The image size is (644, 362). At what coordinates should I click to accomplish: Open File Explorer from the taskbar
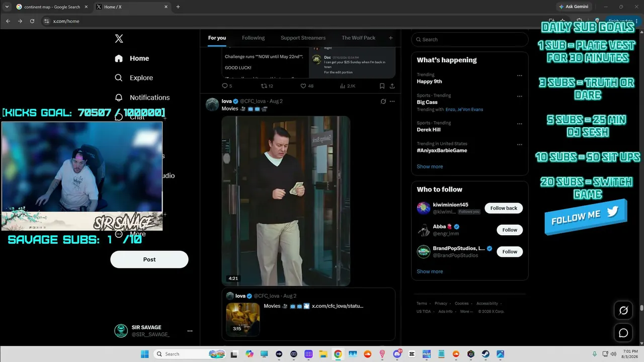point(324,354)
